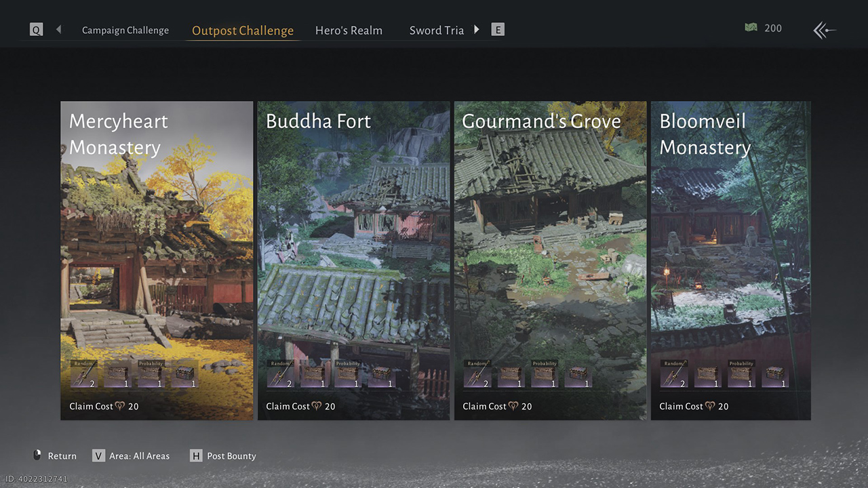Click the mouse Return icon at bottom left
The height and width of the screenshot is (488, 868).
38,455
